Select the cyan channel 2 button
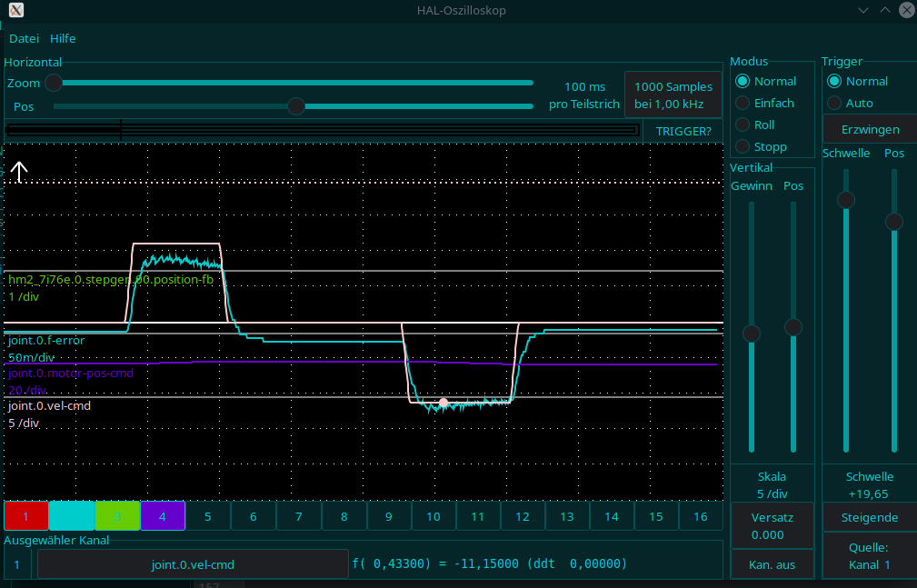 tap(72, 516)
